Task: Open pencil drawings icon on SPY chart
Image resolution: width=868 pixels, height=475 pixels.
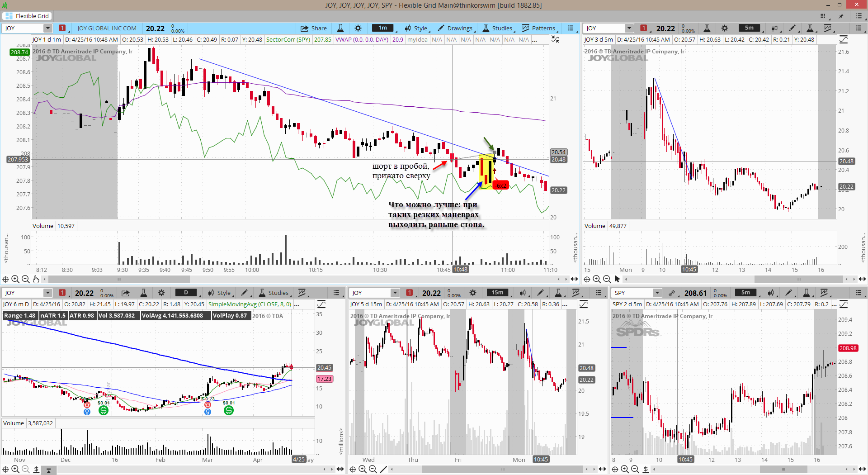Action: [x=788, y=293]
